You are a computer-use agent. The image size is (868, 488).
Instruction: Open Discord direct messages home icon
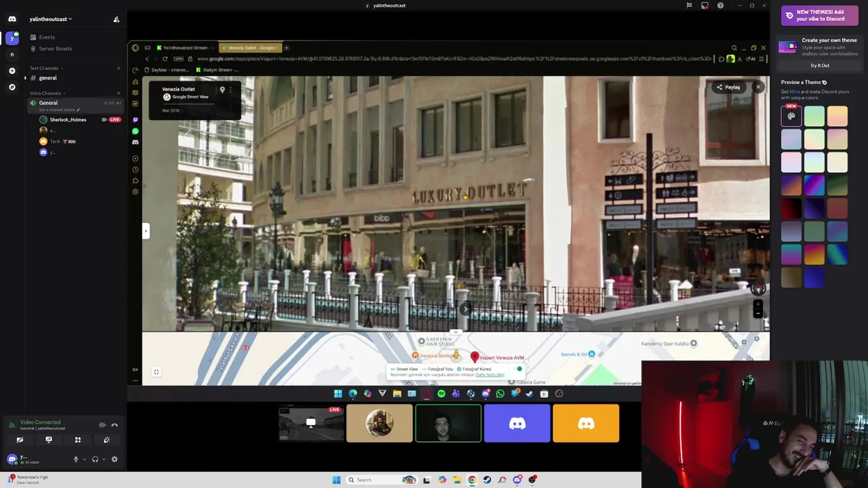point(12,19)
